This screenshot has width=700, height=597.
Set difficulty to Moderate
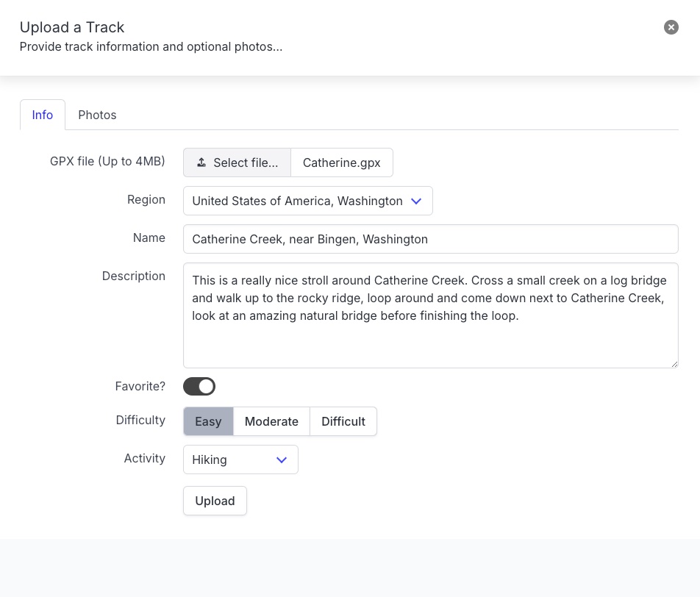[271, 421]
